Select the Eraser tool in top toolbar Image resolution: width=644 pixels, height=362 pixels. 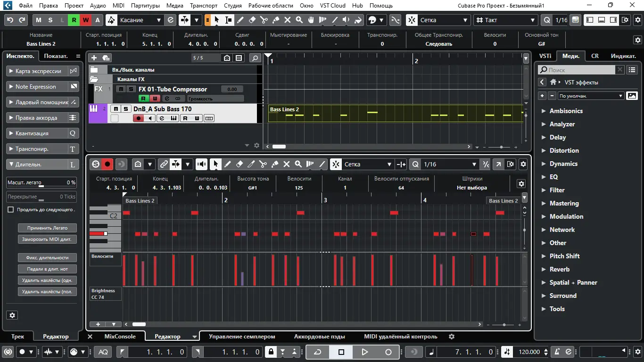(252, 20)
